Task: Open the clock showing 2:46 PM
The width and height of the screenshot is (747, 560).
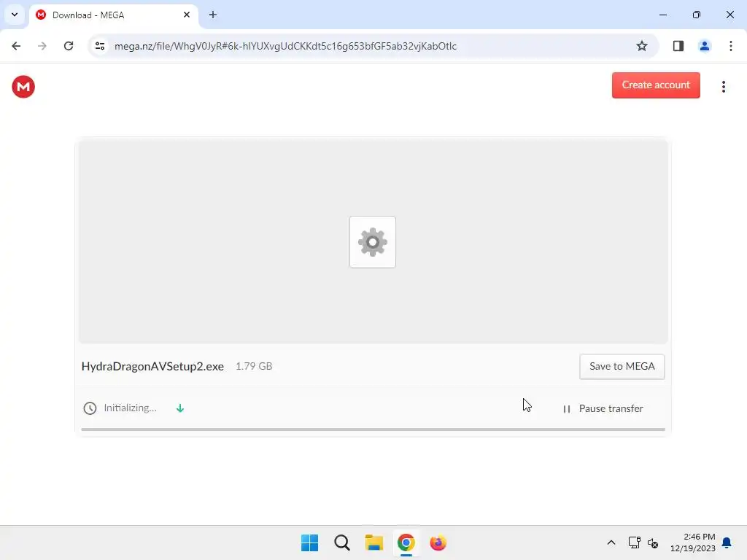Action: click(693, 542)
